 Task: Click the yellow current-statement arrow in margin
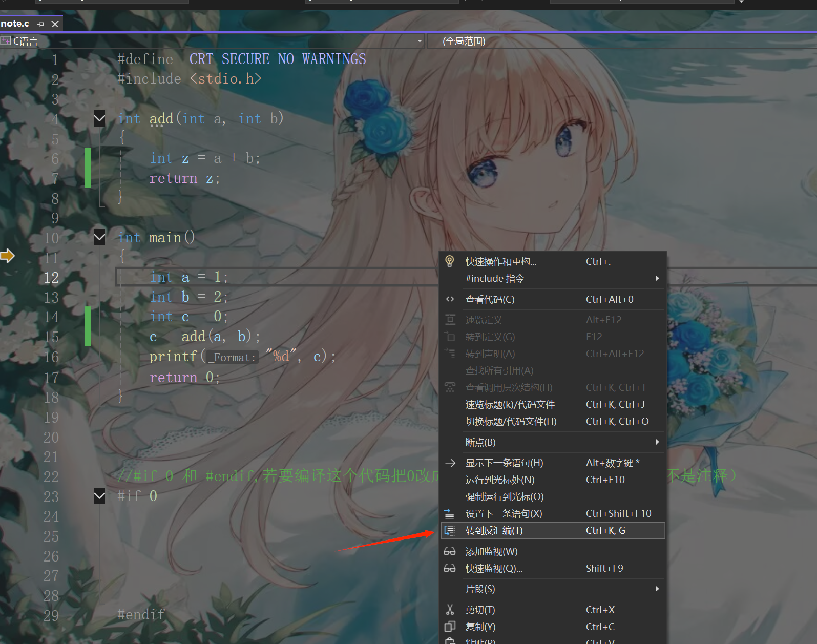pos(7,255)
